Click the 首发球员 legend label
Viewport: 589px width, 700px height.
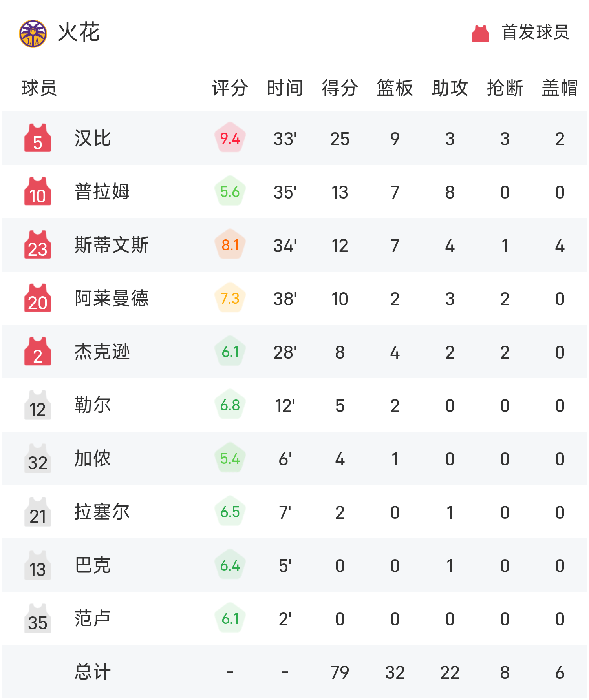coord(535,32)
